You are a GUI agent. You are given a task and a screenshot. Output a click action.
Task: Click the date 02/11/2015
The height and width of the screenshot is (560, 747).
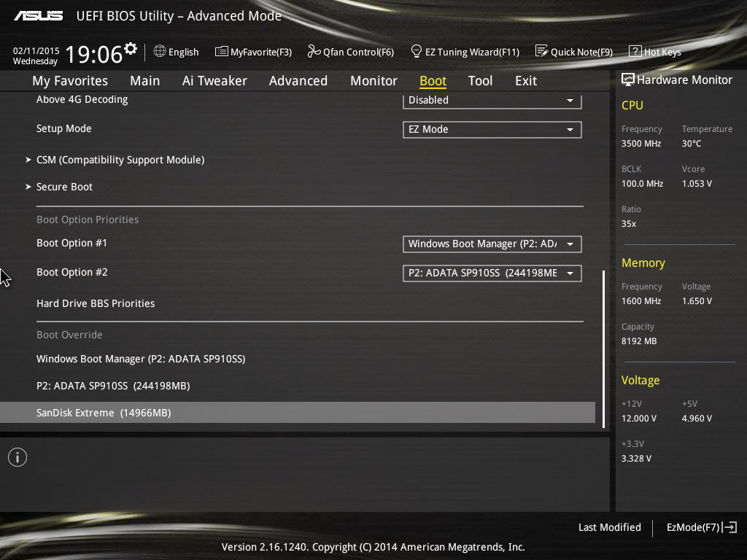36,50
